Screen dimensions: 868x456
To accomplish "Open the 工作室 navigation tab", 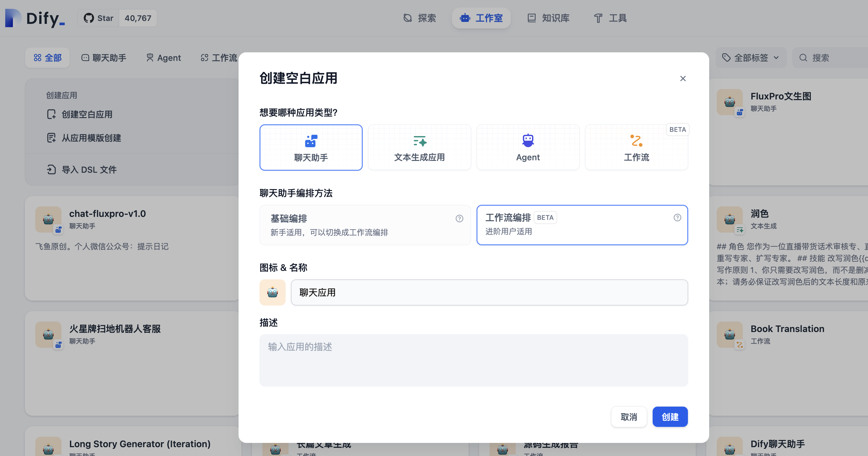I will (481, 18).
